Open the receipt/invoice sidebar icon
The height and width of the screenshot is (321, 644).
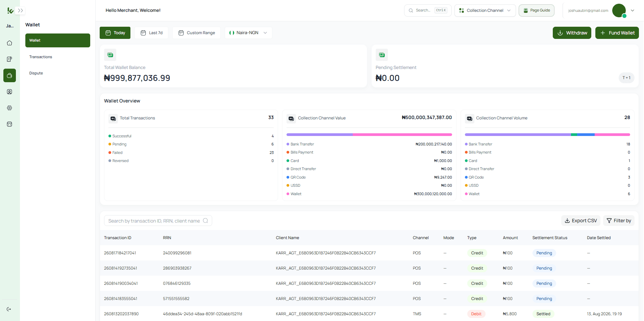click(9, 59)
